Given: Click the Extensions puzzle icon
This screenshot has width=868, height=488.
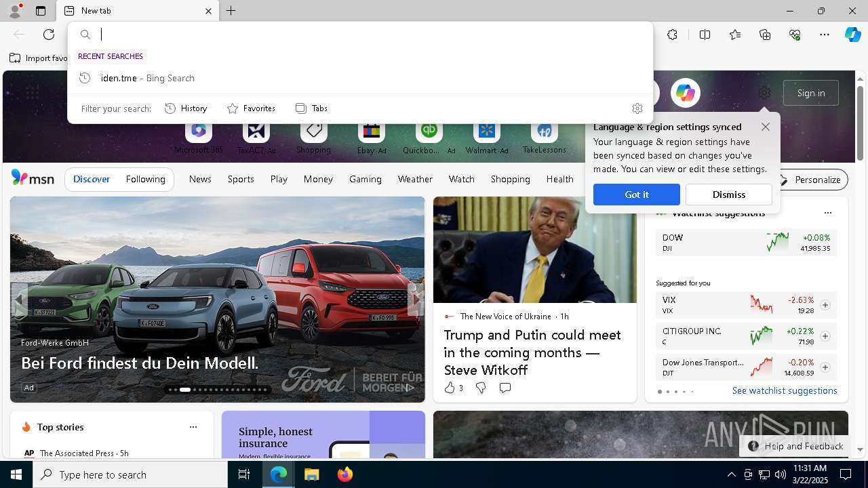Looking at the screenshot, I should click(x=672, y=35).
